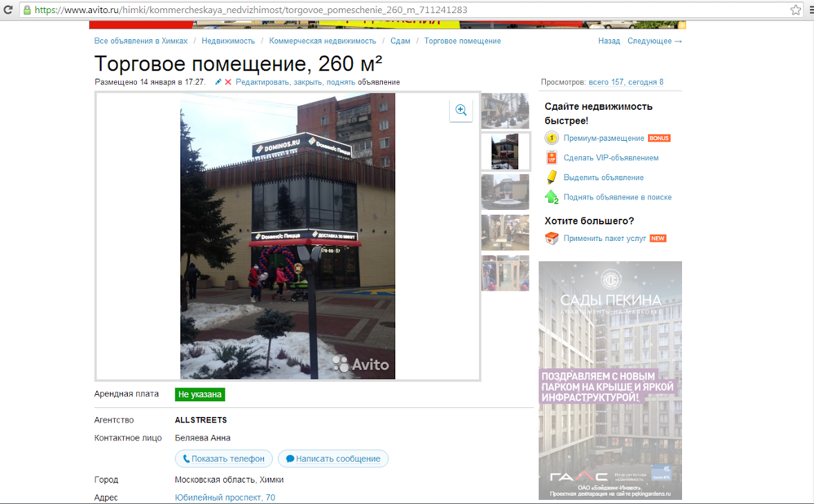Click the 'Не указана' rent badge
Image resolution: width=814 pixels, height=504 pixels.
[x=200, y=395]
